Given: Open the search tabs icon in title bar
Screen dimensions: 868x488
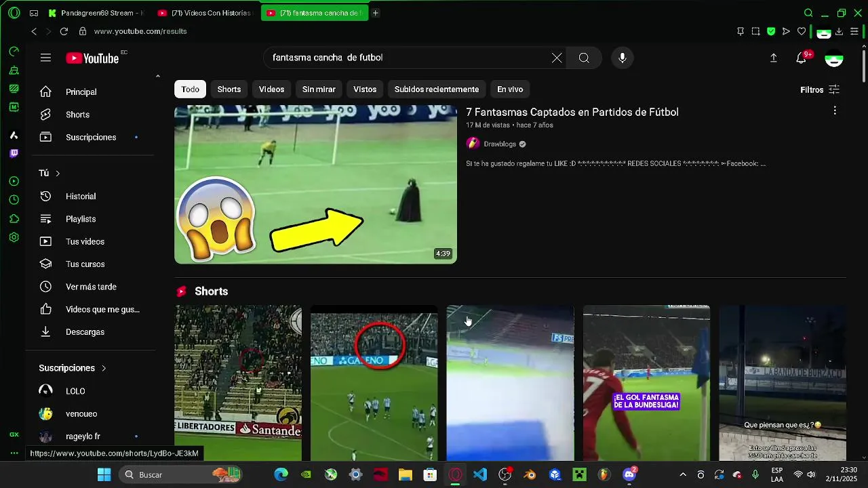Looking at the screenshot, I should pyautogui.click(x=808, y=13).
